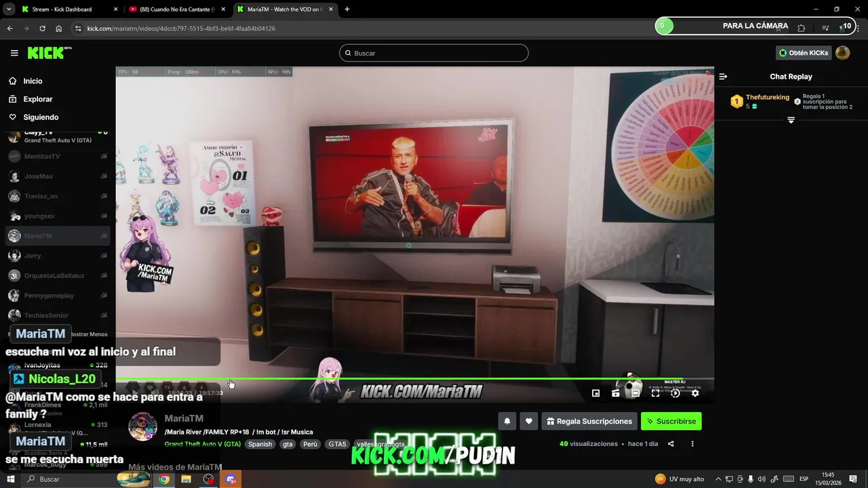Toggle mini player in video controls
This screenshot has width=868, height=488.
595,393
